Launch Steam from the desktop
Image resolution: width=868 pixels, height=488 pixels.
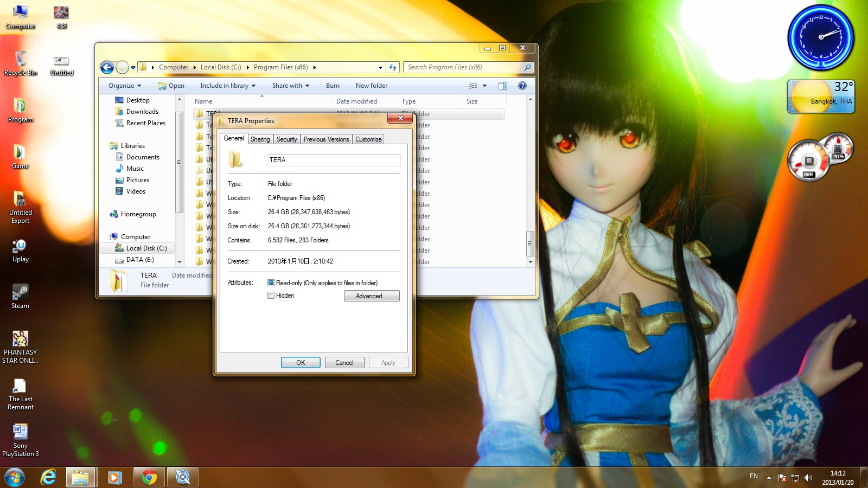21,297
